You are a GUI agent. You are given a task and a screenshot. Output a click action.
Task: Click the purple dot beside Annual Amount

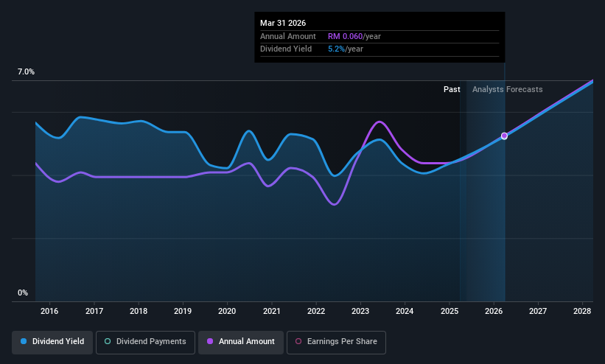tap(210, 341)
